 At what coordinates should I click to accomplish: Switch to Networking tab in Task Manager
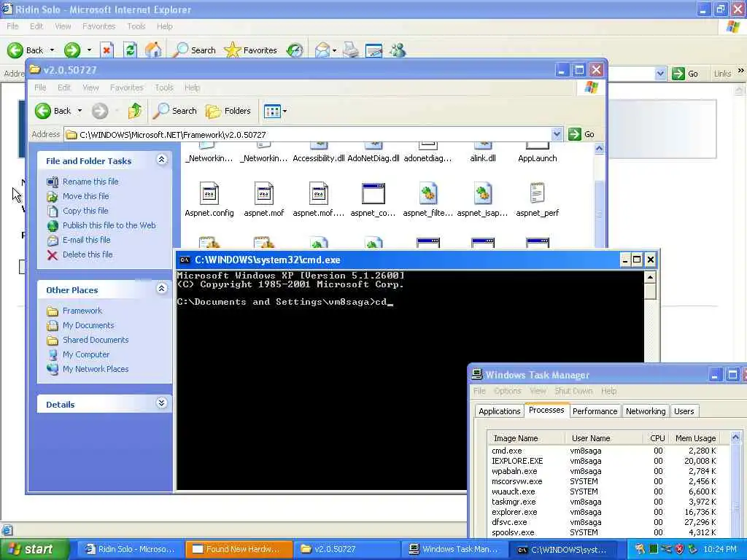tap(646, 411)
